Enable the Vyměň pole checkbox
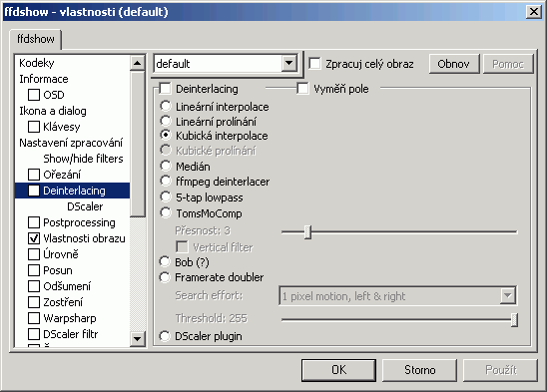 [302, 89]
